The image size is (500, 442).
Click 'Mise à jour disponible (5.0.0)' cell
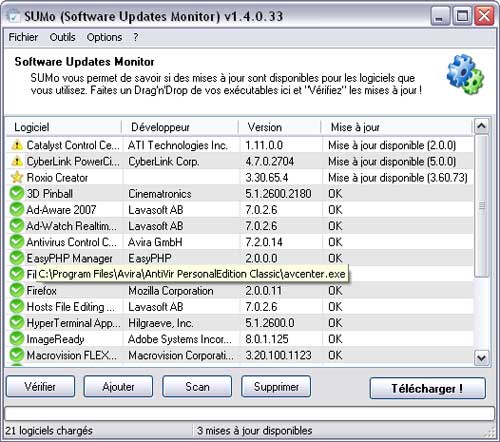(x=392, y=162)
